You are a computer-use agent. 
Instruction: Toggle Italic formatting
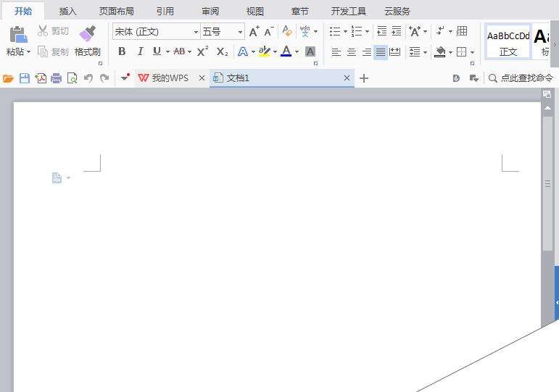(x=140, y=51)
